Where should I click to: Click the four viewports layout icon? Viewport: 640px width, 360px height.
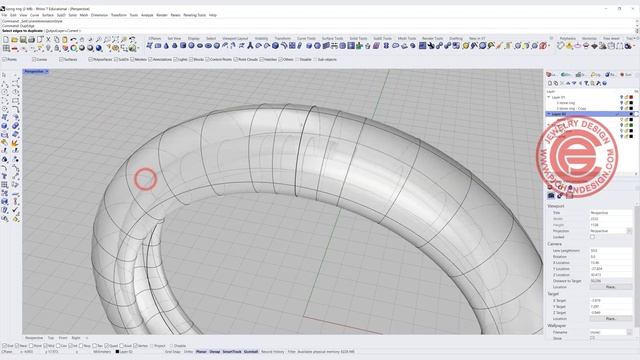tap(6, 48)
